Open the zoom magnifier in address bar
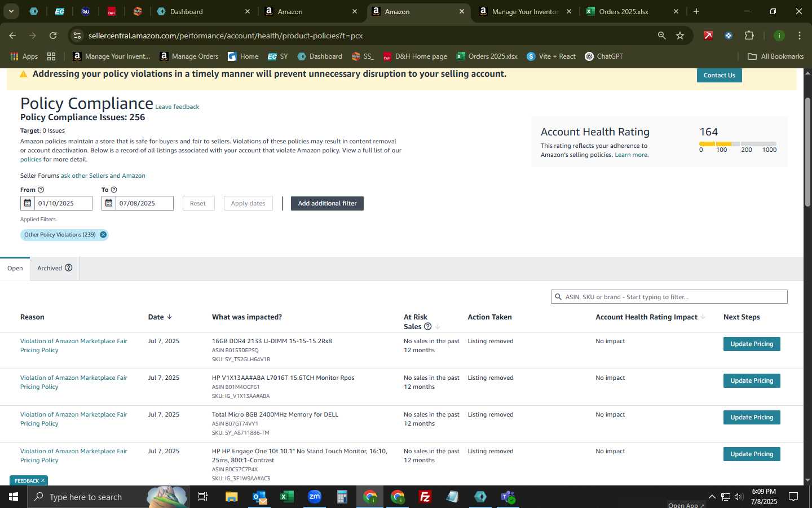The image size is (812, 508). [x=661, y=36]
